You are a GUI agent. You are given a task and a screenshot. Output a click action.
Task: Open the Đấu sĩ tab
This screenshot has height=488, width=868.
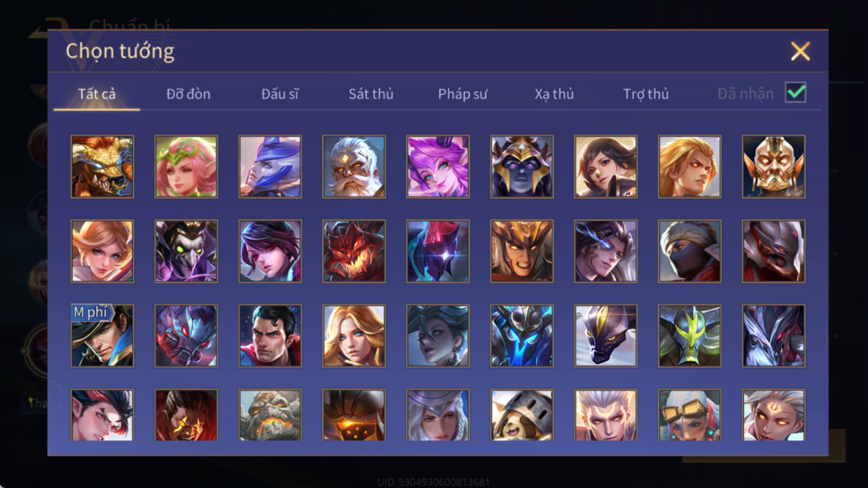pos(280,94)
